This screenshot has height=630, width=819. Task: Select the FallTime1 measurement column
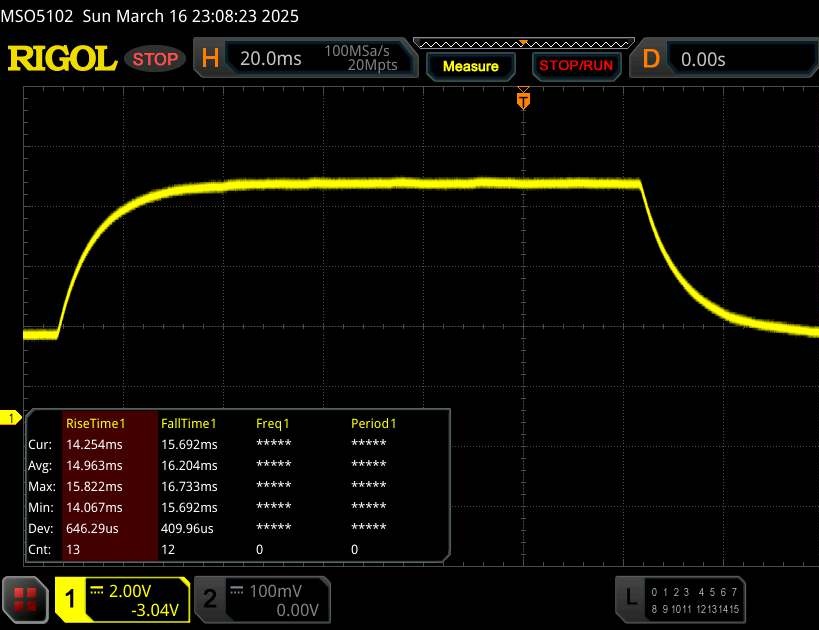[x=189, y=423]
